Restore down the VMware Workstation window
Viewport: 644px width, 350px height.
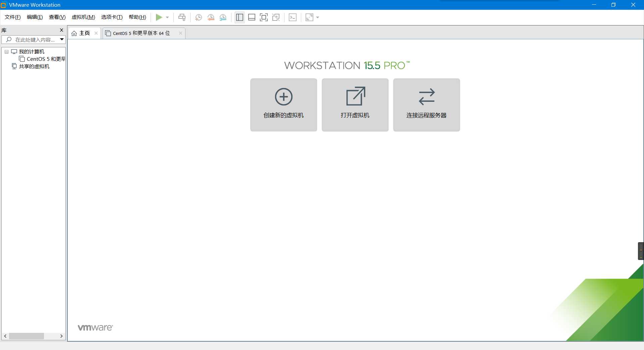point(613,5)
